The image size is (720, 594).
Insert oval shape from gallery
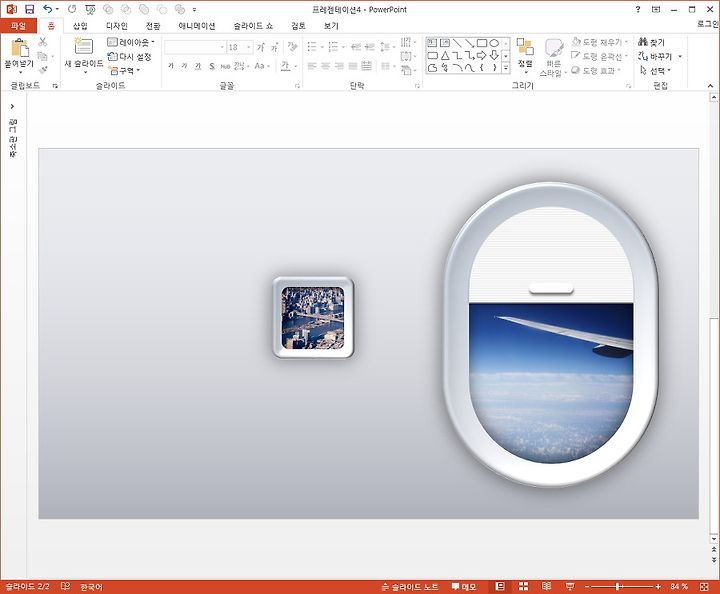(x=494, y=43)
